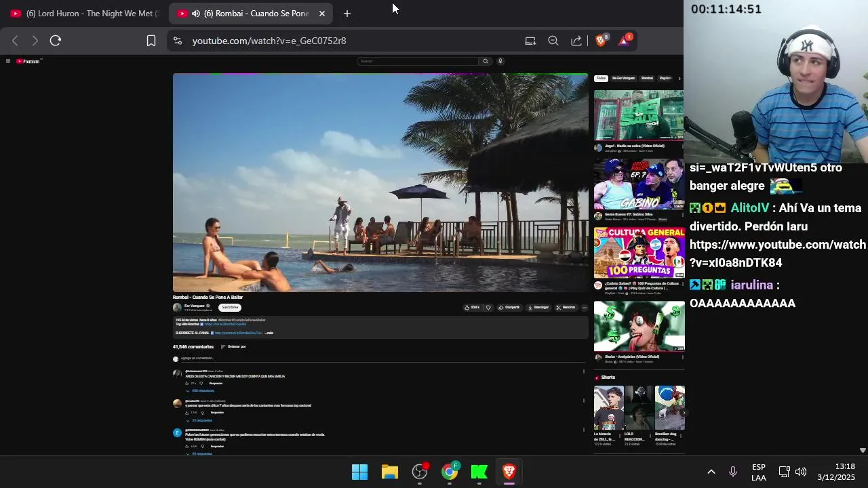Bookmark this page with bookmark icon
Viewport: 868px width, 488px height.
click(x=151, y=41)
